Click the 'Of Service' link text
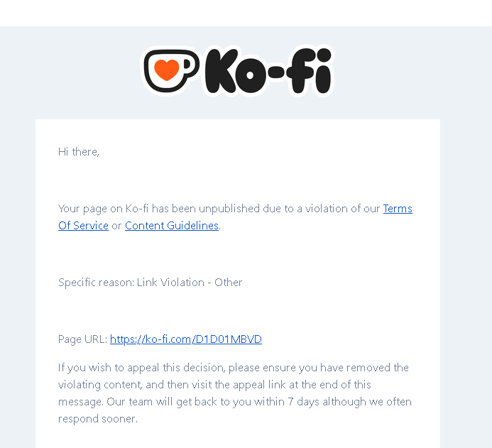 coord(83,226)
